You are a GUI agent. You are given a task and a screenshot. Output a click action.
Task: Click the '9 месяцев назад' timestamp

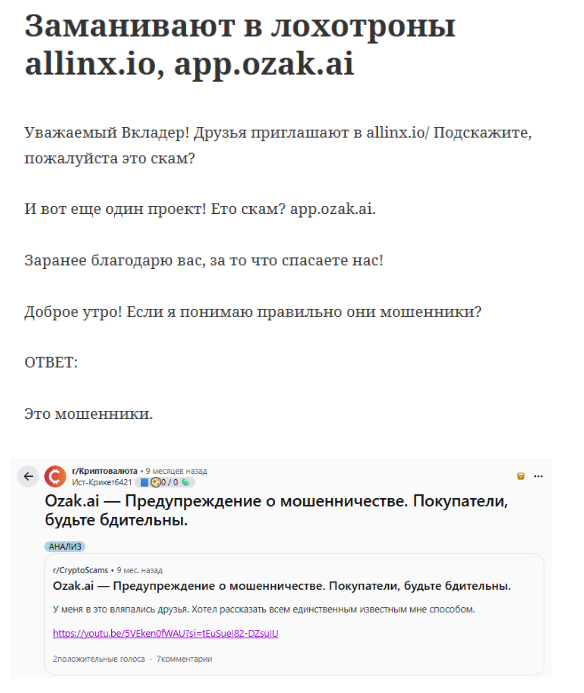pos(176,471)
